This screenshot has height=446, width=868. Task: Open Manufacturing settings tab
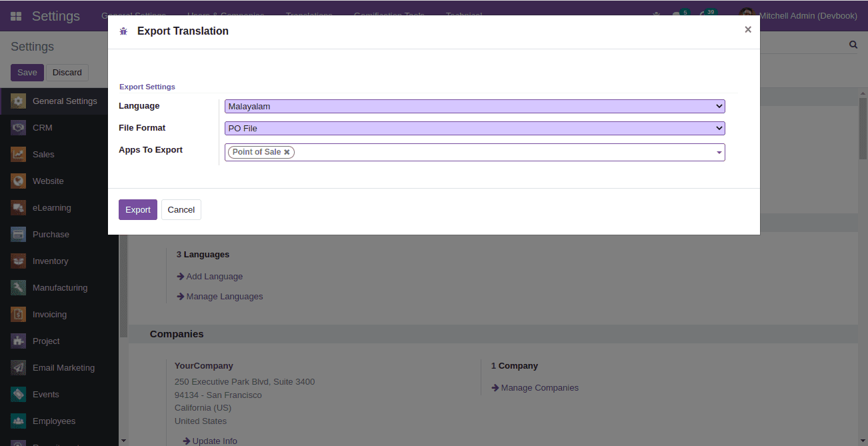pyautogui.click(x=59, y=288)
